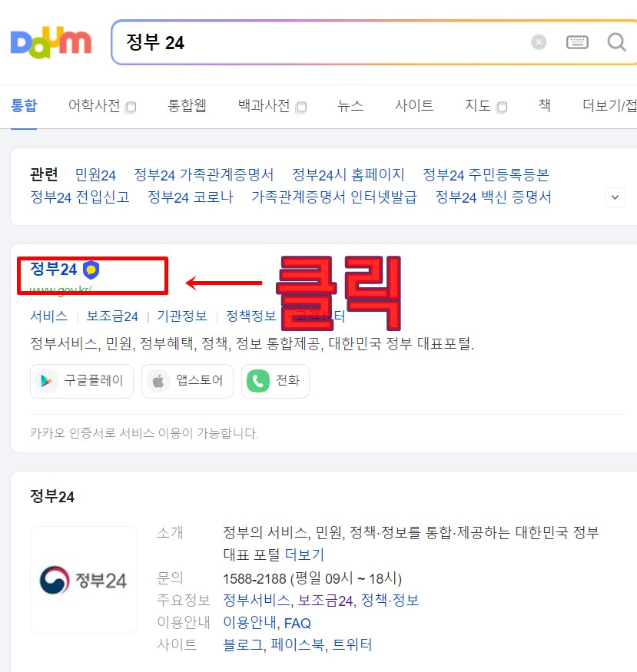The width and height of the screenshot is (637, 672).
Task: Click the 전화 button
Action: tap(275, 381)
